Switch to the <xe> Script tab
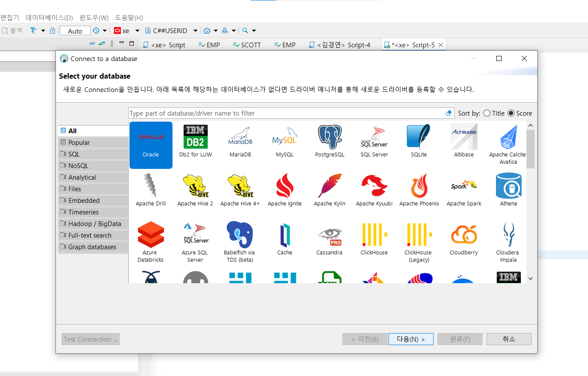 (164, 45)
